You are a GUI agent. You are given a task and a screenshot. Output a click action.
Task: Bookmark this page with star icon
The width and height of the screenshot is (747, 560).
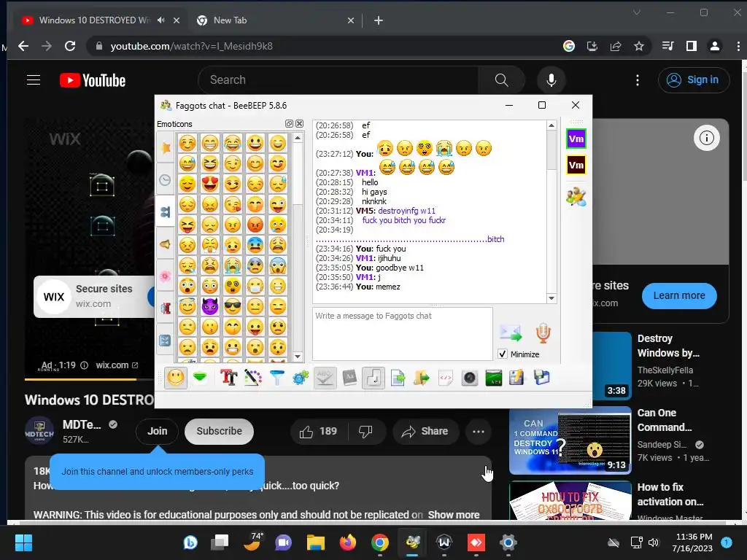(x=639, y=46)
